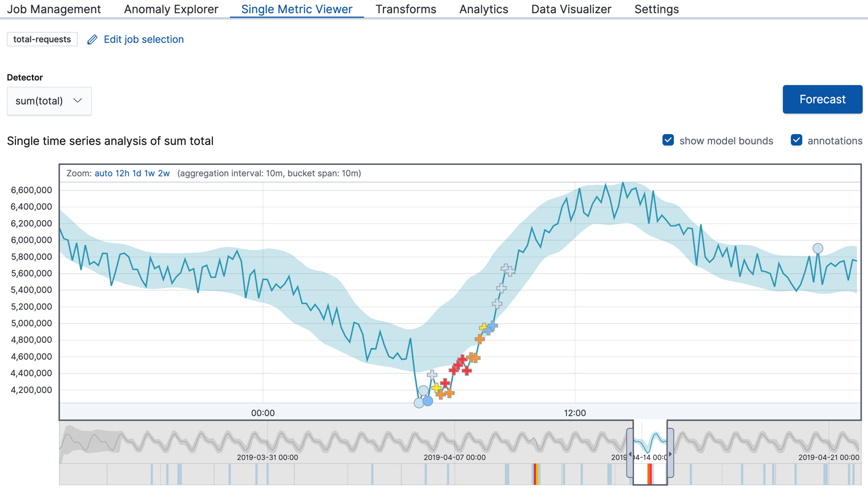
Task: Click the right handle of the time range brush
Action: click(671, 453)
